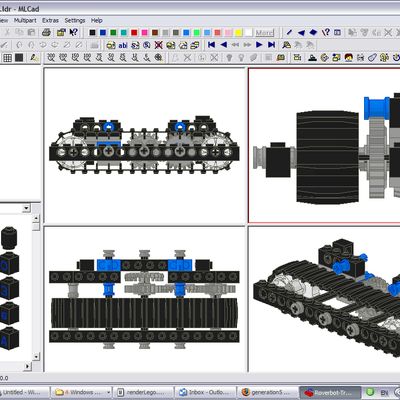
Task: Click the context Help arrow icon
Action: pos(73,32)
